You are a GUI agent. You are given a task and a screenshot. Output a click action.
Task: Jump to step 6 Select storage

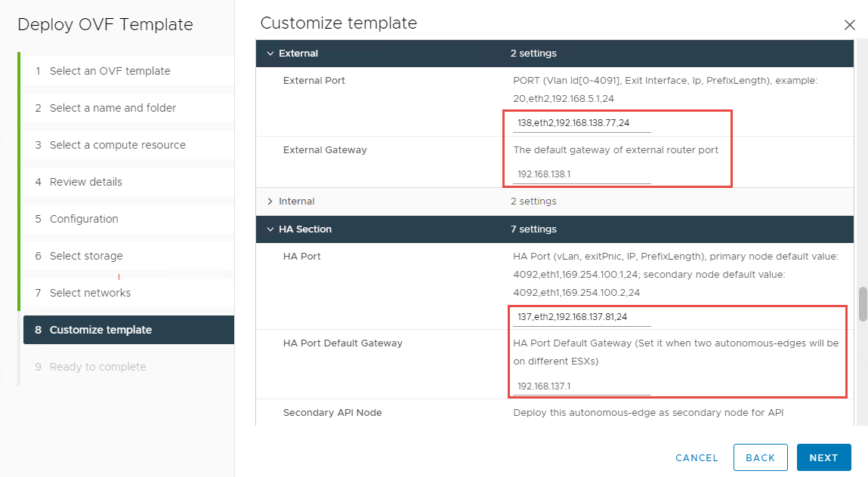86,256
